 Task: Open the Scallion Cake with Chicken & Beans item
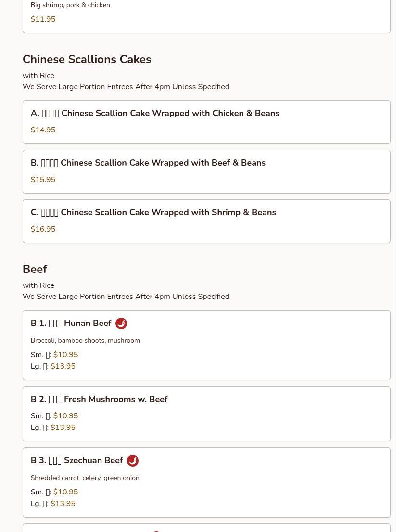(x=206, y=122)
